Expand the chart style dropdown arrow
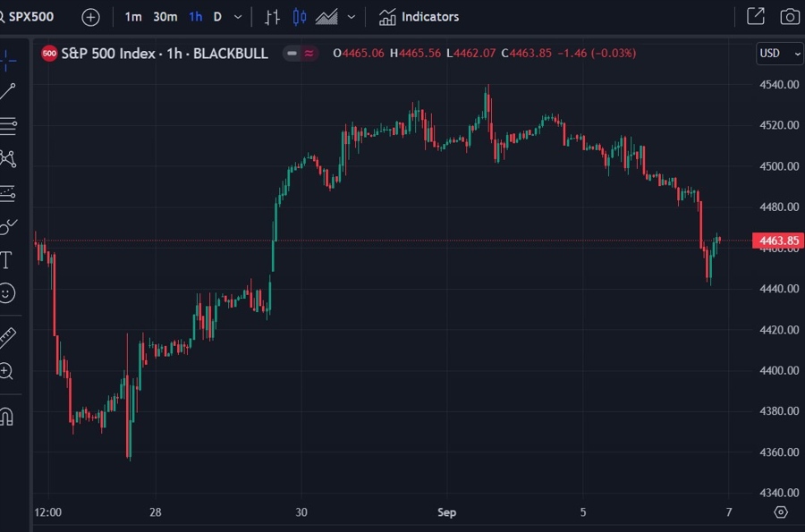Screen dimensions: 805x532 click(x=352, y=17)
